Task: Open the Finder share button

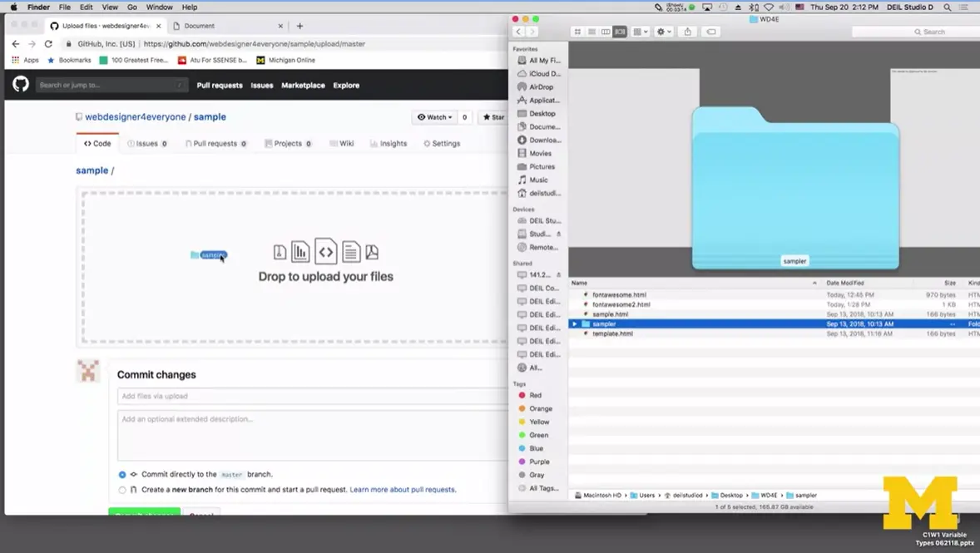Action: tap(687, 32)
